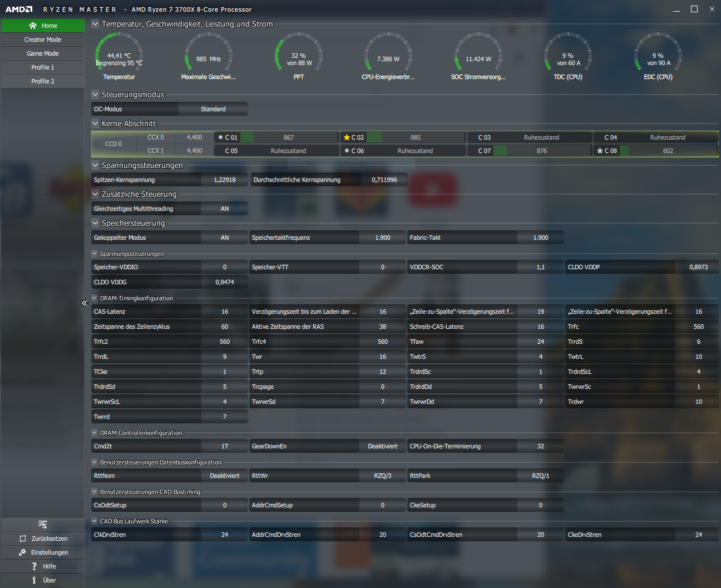Click the Einstellungen gear icon
The width and height of the screenshot is (721, 588).
pyautogui.click(x=22, y=552)
